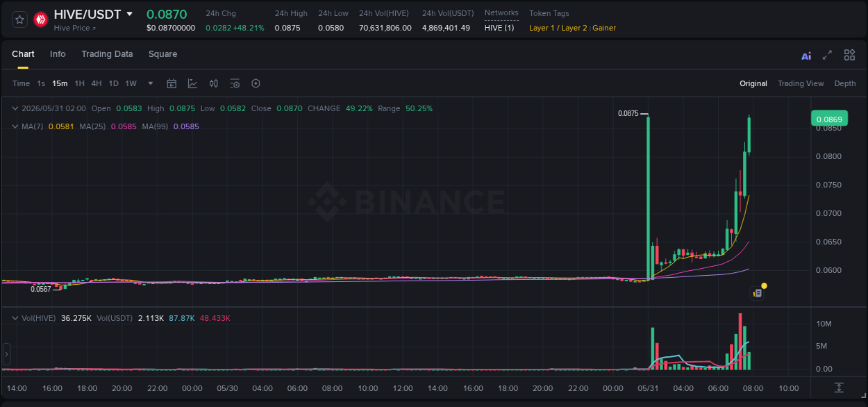This screenshot has width=868, height=407.
Task: Click the 0.0750 price axis label
Action: (x=828, y=185)
